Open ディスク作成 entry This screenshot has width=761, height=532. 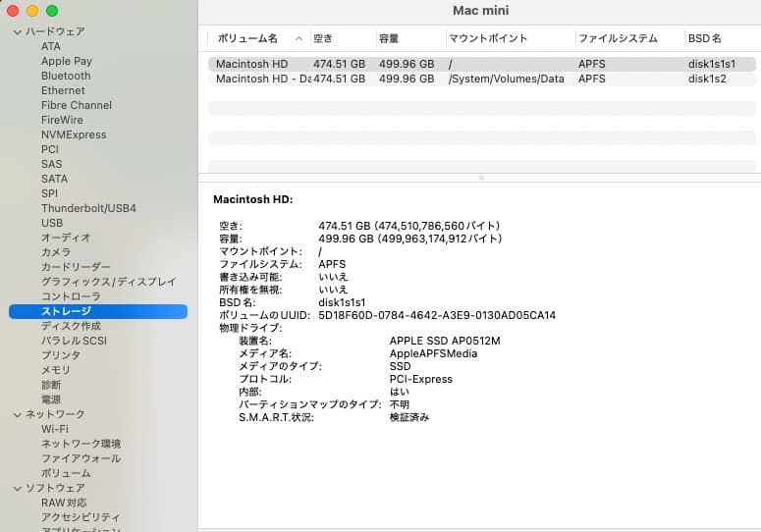[71, 326]
